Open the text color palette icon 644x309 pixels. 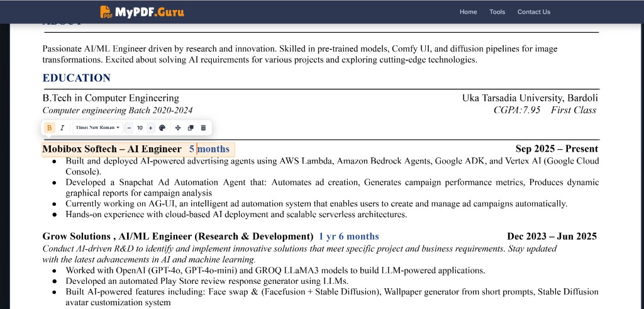(162, 128)
